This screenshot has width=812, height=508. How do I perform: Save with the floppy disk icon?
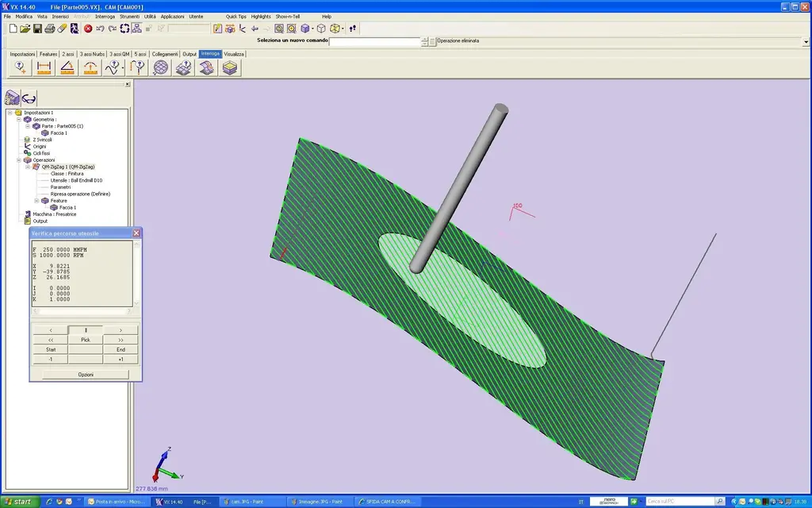(x=37, y=29)
